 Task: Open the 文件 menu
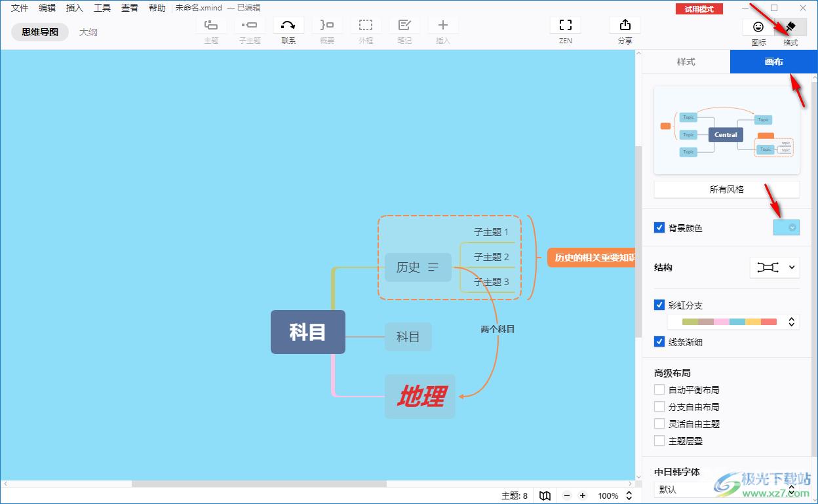[20, 8]
